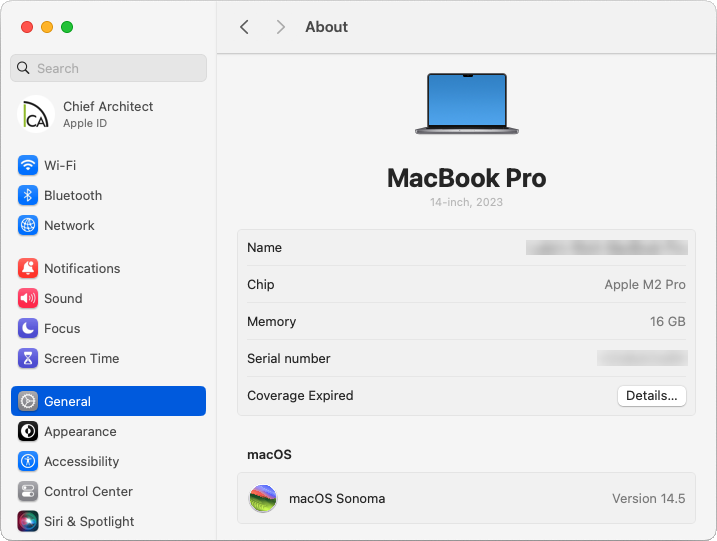
Task: Click the Screen Time hourglass icon
Action: (x=28, y=359)
